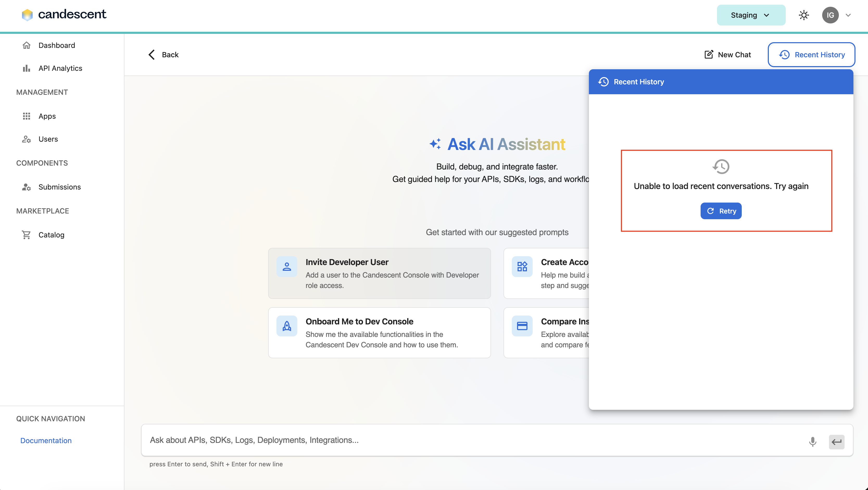This screenshot has width=868, height=490.
Task: Click the Users gear-person icon
Action: pyautogui.click(x=27, y=139)
